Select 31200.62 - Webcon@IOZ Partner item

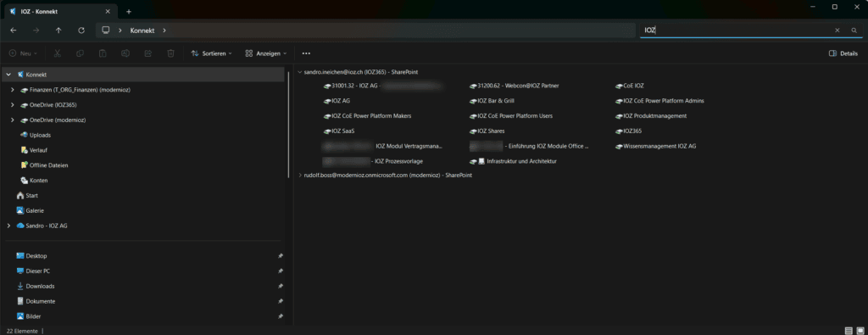515,86
